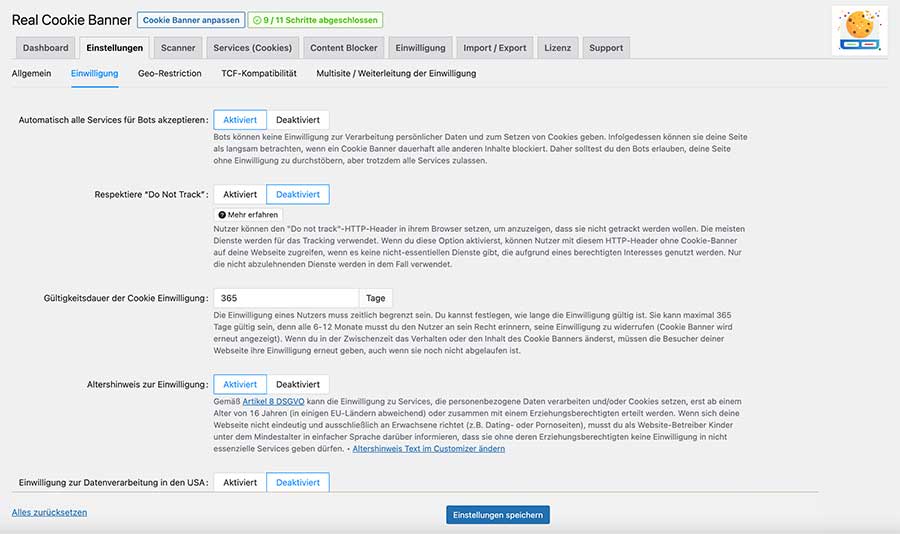The height and width of the screenshot is (534, 900).
Task: Click the Alles zurücksetzen link
Action: coord(49,512)
